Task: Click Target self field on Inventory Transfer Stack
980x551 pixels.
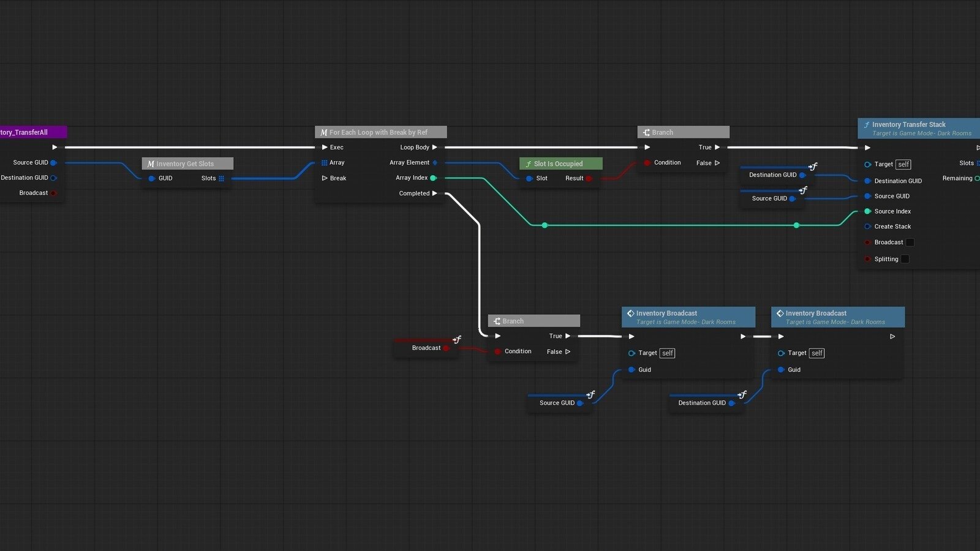Action: (x=903, y=164)
